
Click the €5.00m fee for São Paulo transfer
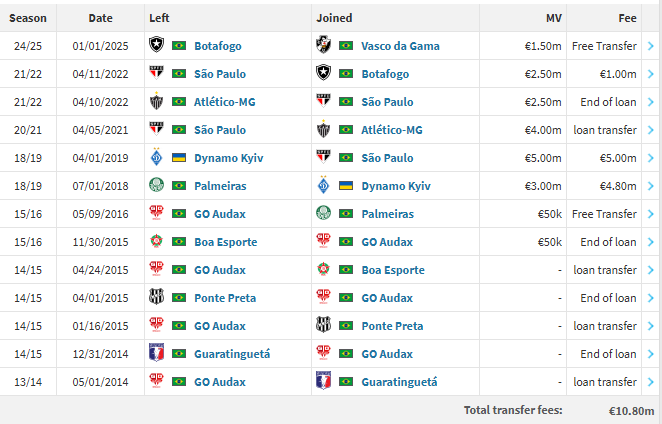[617, 158]
